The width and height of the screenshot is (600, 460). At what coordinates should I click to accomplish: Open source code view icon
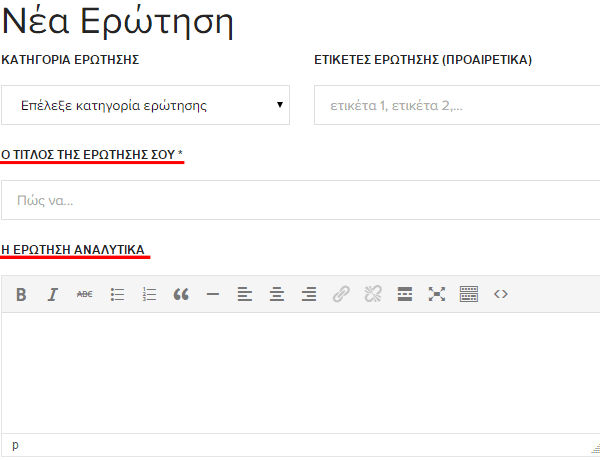coord(501,294)
